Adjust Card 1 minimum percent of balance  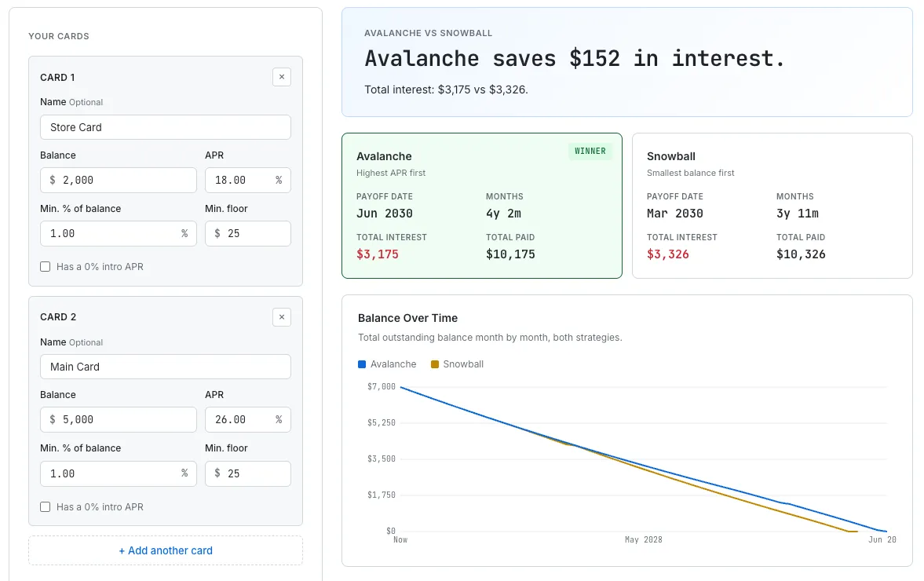click(118, 233)
